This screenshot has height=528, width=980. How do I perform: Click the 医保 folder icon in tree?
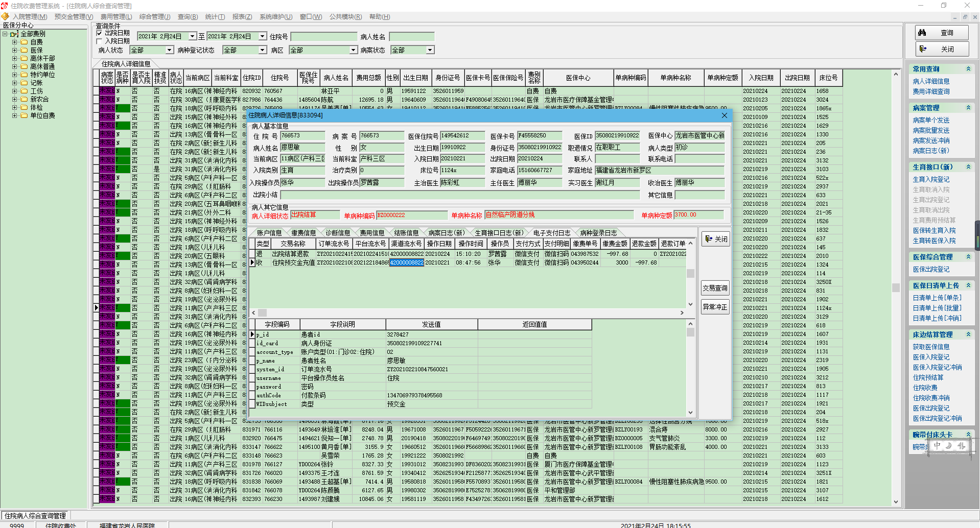[x=24, y=50]
